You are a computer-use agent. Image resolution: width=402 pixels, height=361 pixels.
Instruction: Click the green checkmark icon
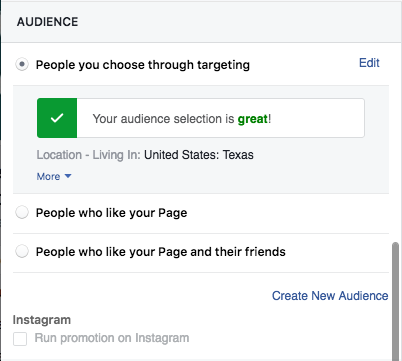click(57, 118)
